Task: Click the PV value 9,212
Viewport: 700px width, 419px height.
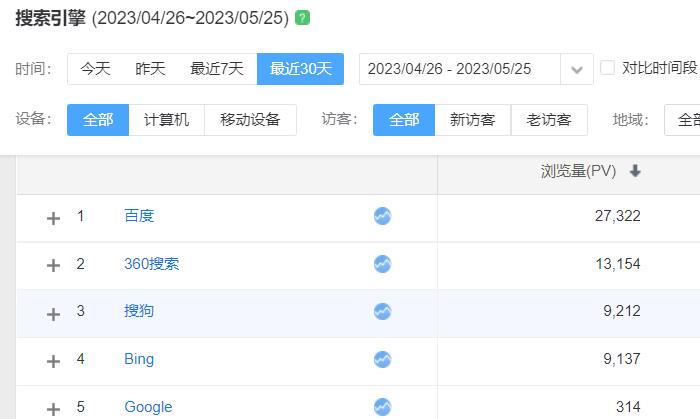Action: [622, 311]
